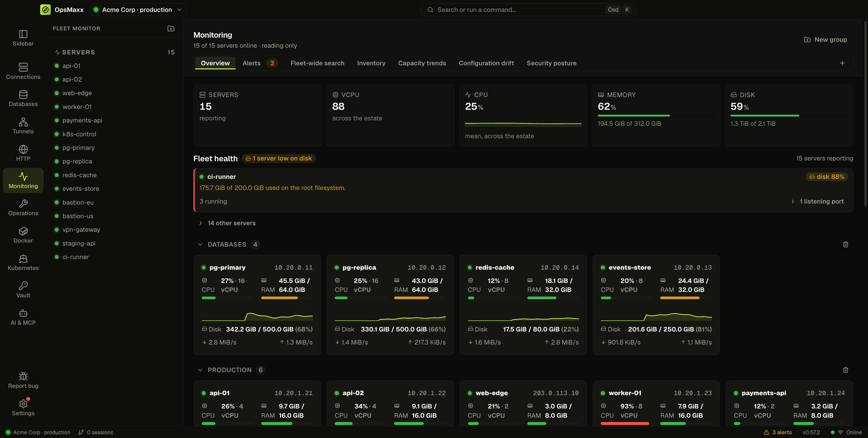The width and height of the screenshot is (868, 438).
Task: Click the Disk usage progress bar
Action: pyautogui.click(x=788, y=116)
